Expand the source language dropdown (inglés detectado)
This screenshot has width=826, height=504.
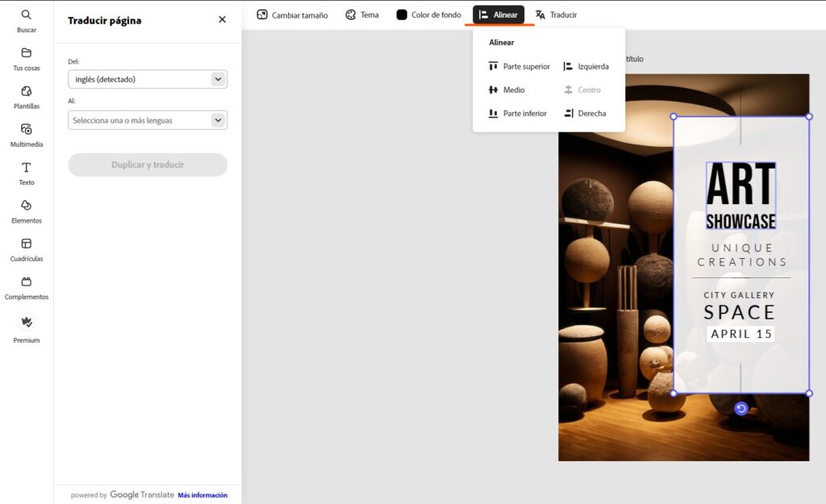point(217,79)
